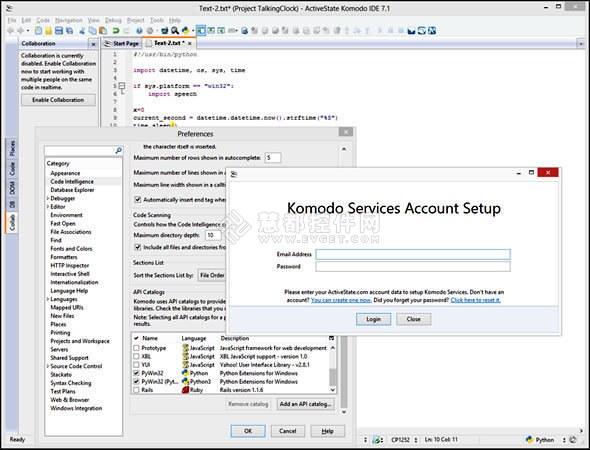Click the 'Click here to reset it' link
This screenshot has height=450, width=590.
[x=475, y=300]
